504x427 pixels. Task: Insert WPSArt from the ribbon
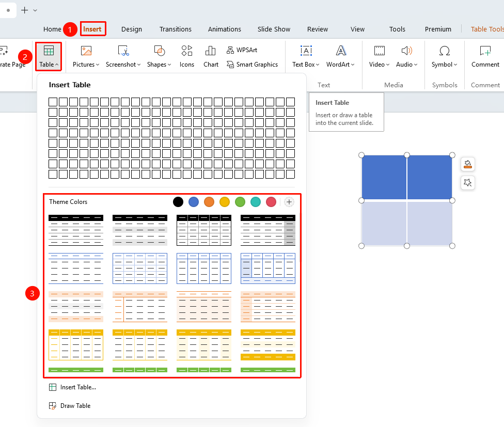tap(242, 50)
